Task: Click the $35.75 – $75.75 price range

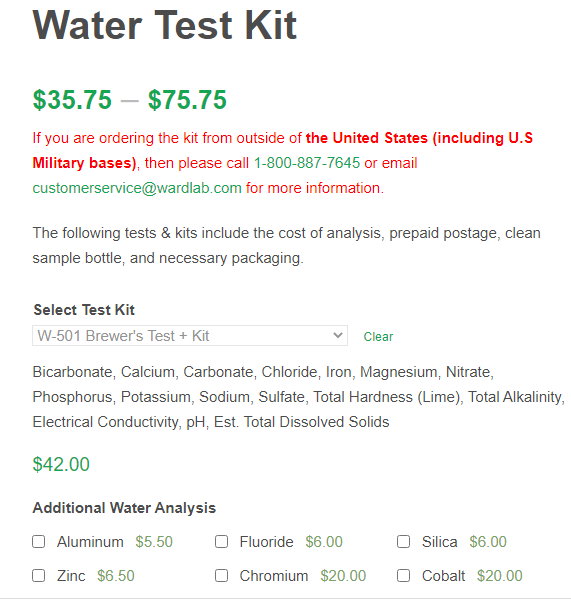Action: 130,100
